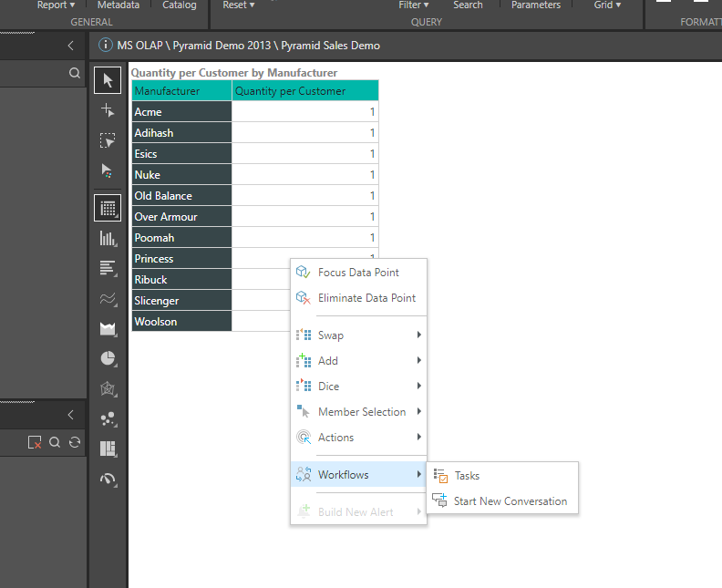Click the info icon beside MS OLAP
Screen dimensions: 722x588
click(104, 46)
